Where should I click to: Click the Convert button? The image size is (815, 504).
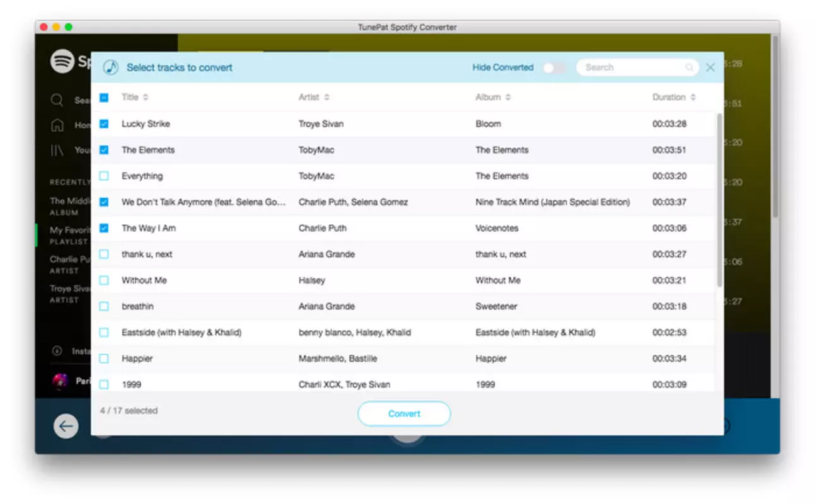click(404, 414)
